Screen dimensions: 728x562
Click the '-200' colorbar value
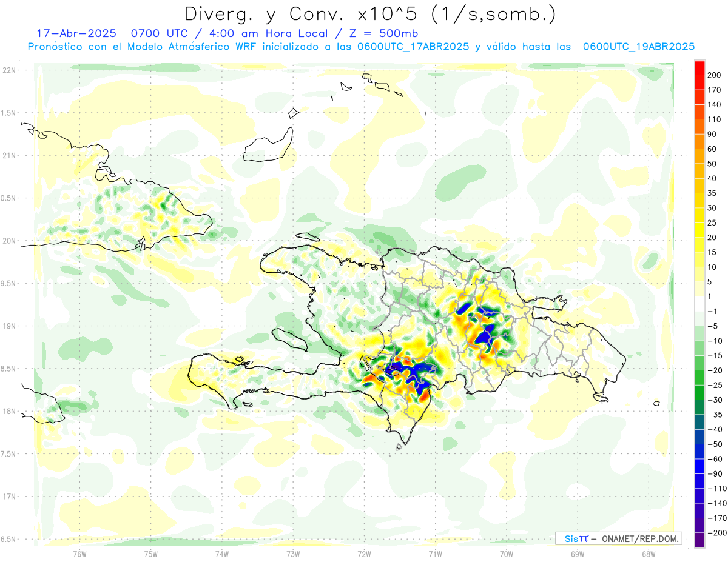[x=718, y=533]
